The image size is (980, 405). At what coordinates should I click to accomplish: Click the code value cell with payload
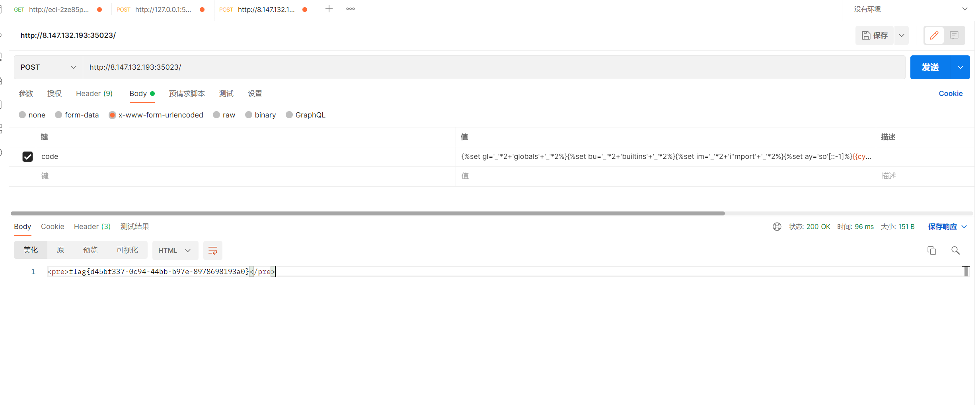tap(666, 157)
